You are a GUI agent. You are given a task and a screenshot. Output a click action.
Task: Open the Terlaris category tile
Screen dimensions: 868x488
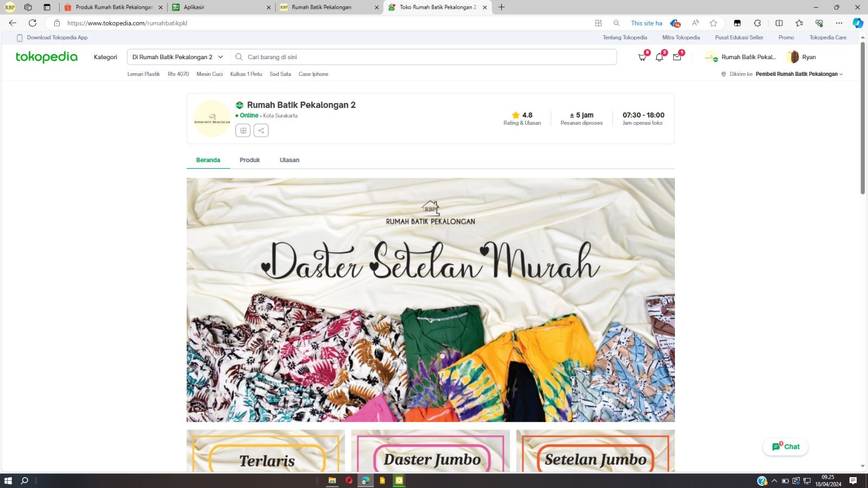pyautogui.click(x=266, y=451)
